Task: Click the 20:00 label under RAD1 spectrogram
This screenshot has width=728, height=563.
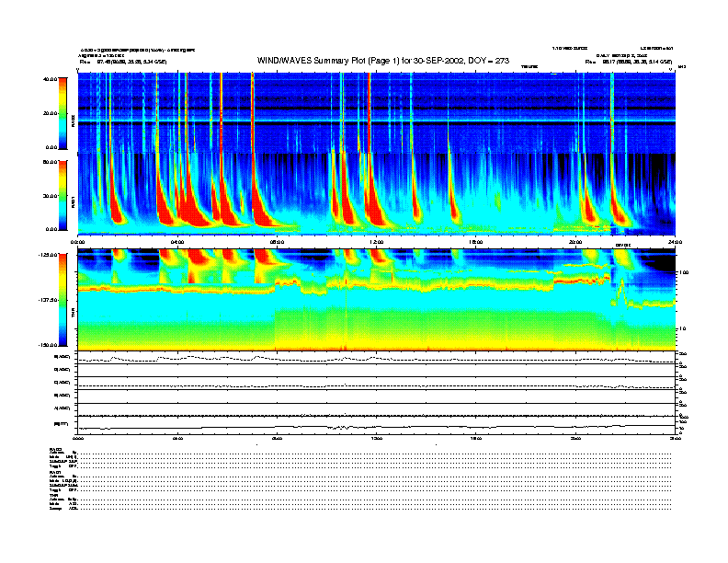Action: (x=575, y=242)
